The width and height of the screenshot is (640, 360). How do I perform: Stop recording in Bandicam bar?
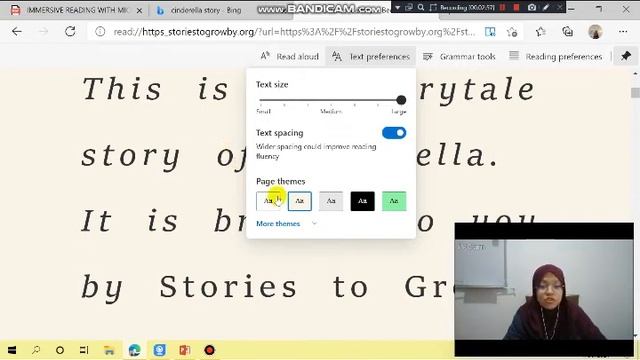[x=516, y=7]
